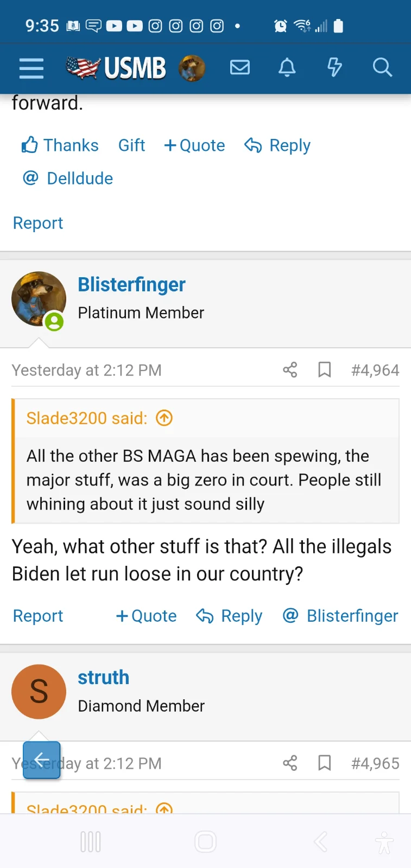The height and width of the screenshot is (868, 411).
Task: Tap Blisterfinger's online status indicator
Action: 54,322
